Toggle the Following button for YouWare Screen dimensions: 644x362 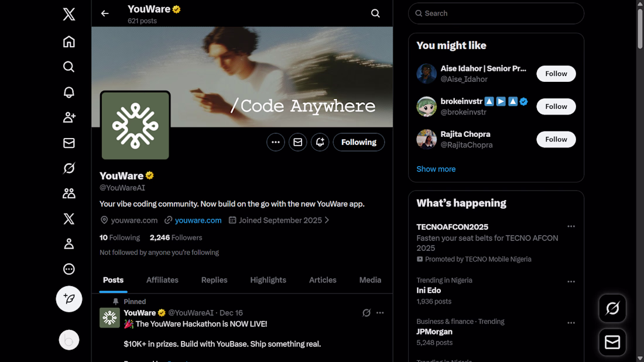(359, 142)
